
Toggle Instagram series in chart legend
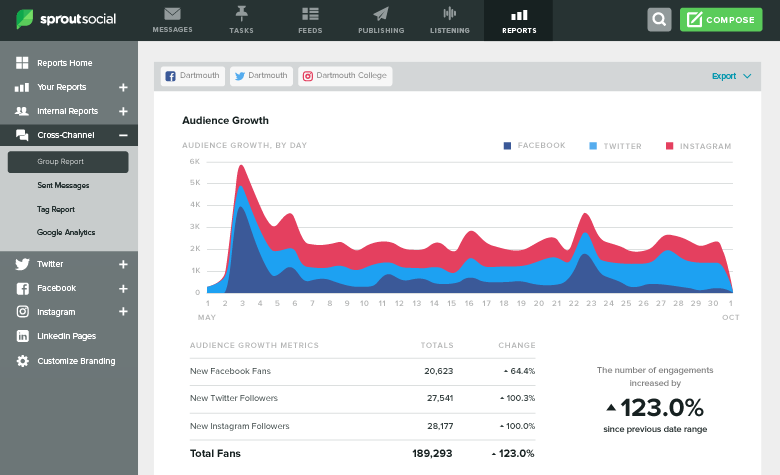point(698,146)
